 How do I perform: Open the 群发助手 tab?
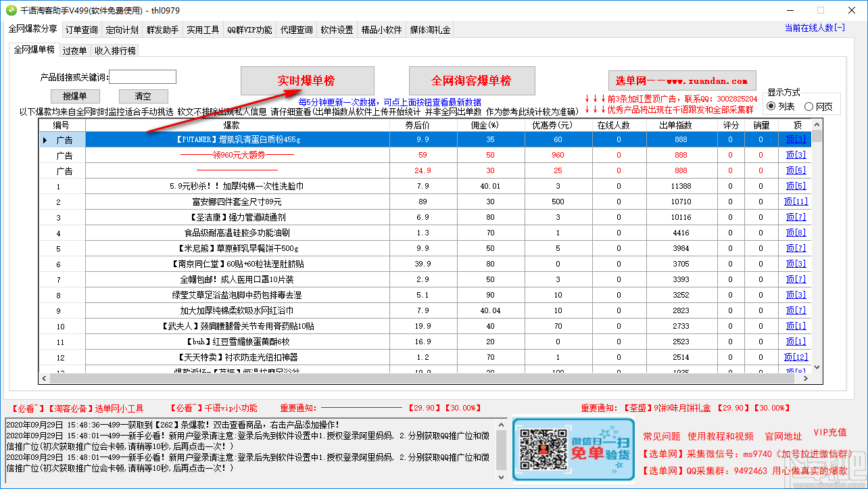(163, 30)
